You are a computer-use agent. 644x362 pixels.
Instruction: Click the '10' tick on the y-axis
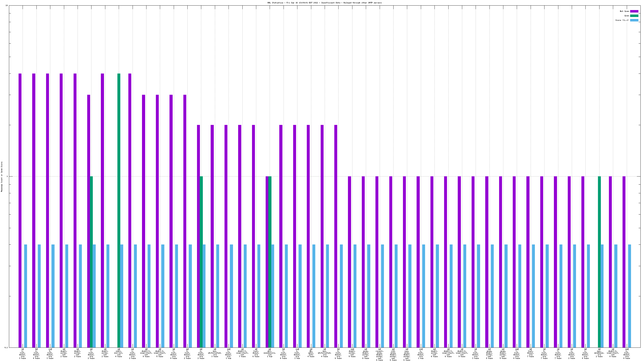[x=7, y=6]
